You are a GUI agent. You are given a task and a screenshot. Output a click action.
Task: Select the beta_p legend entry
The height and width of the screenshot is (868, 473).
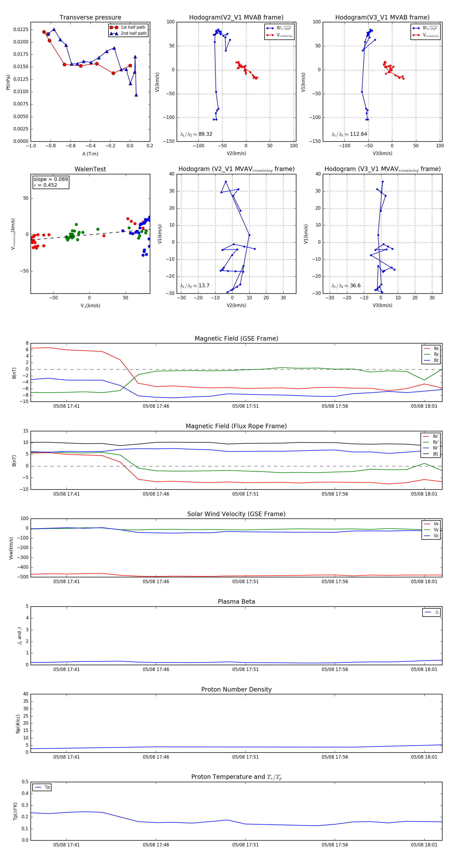[431, 612]
